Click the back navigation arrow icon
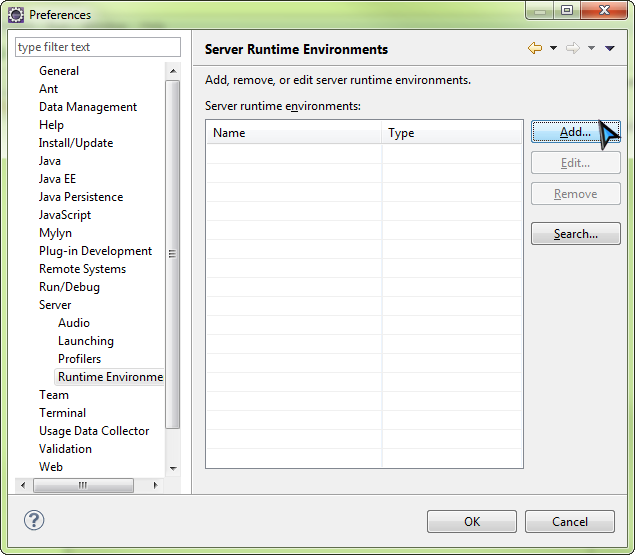This screenshot has width=635, height=555. [535, 48]
